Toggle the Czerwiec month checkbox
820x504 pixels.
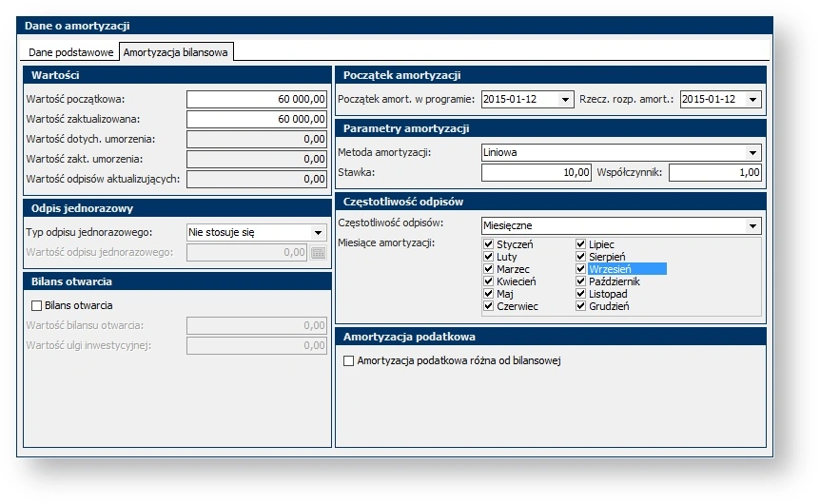tap(488, 306)
